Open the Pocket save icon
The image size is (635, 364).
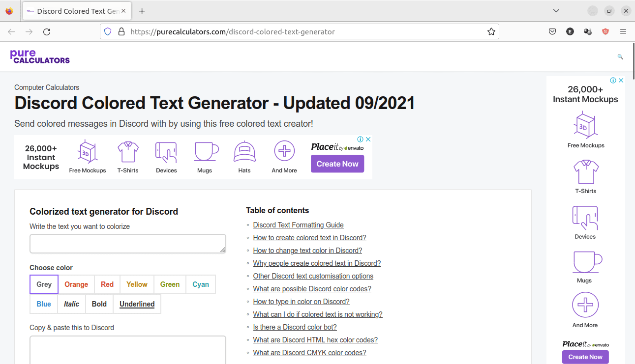tap(552, 31)
